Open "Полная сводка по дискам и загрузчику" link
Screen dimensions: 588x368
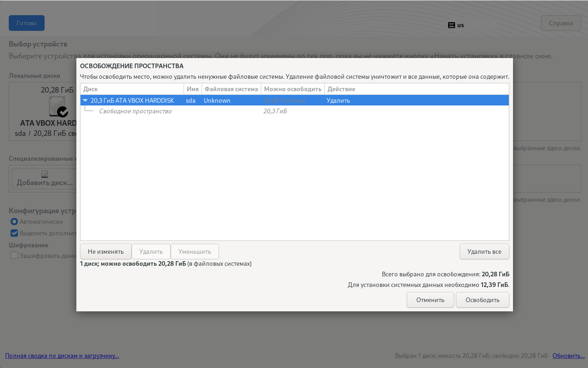[x=62, y=356]
